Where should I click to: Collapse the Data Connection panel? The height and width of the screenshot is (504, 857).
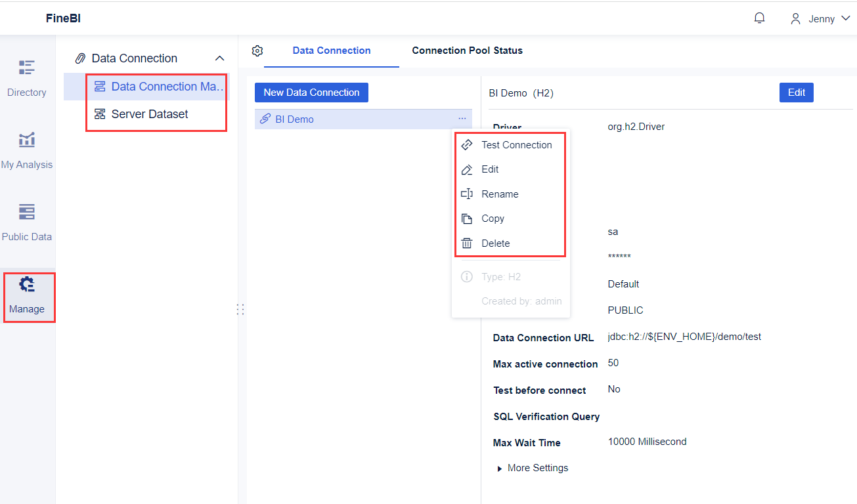click(x=219, y=58)
